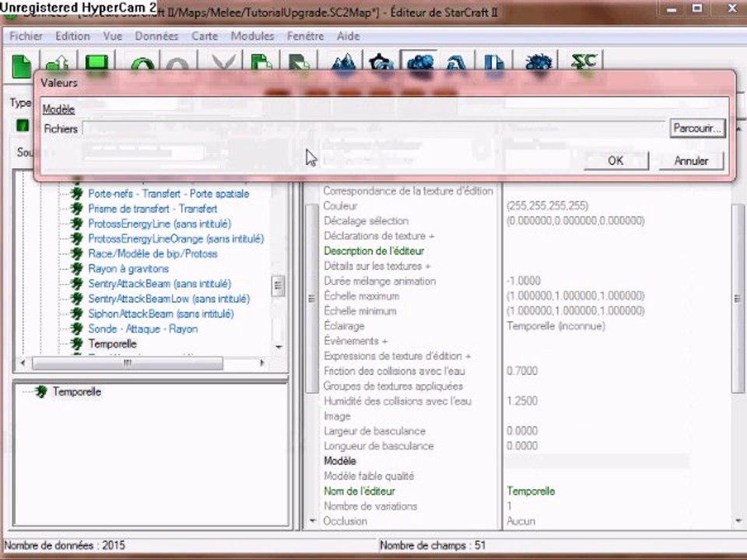Open the Fenêtre menu
This screenshot has width=747, height=560.
305,37
